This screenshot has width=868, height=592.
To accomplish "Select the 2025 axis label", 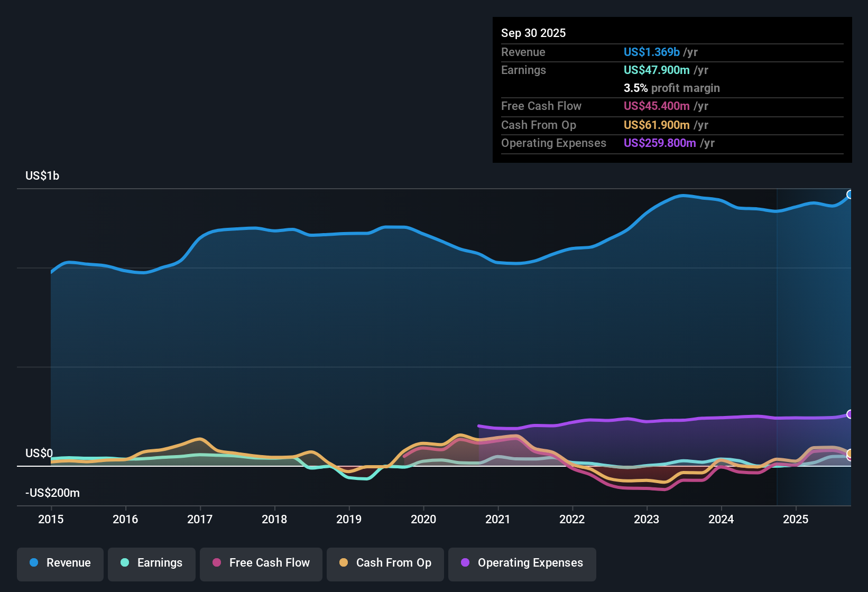I will click(x=796, y=520).
